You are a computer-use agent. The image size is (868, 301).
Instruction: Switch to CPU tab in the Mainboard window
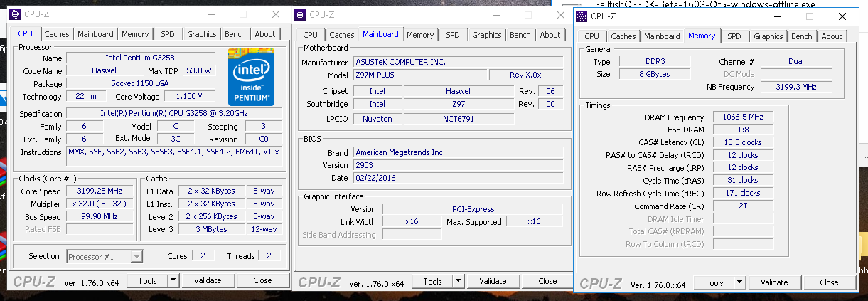click(311, 35)
